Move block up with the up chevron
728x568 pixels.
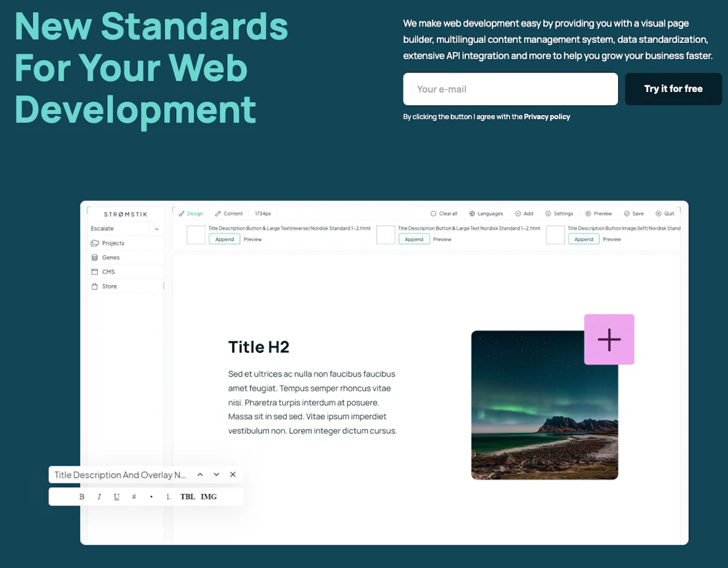200,475
